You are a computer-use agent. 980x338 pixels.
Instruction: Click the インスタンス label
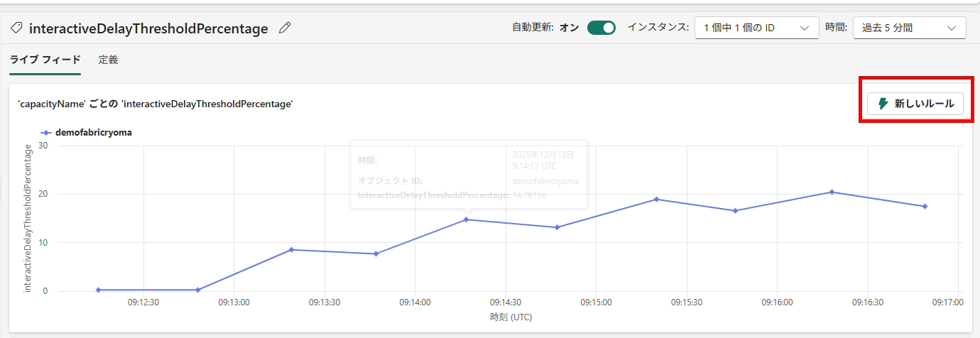658,28
